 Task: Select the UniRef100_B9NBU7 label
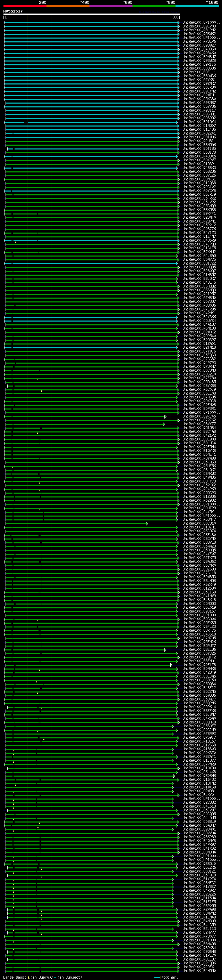tap(199, 57)
